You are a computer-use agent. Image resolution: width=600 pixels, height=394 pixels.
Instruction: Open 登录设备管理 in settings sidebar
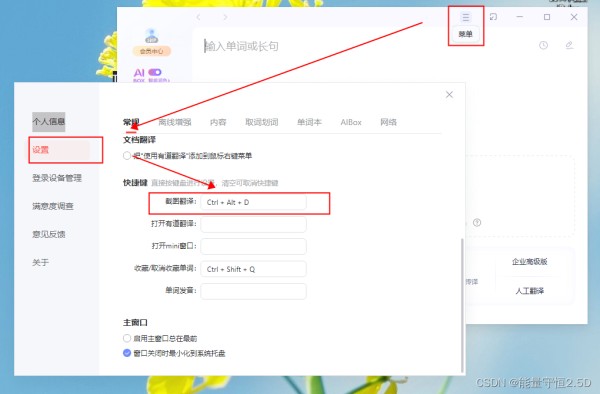tap(57, 178)
